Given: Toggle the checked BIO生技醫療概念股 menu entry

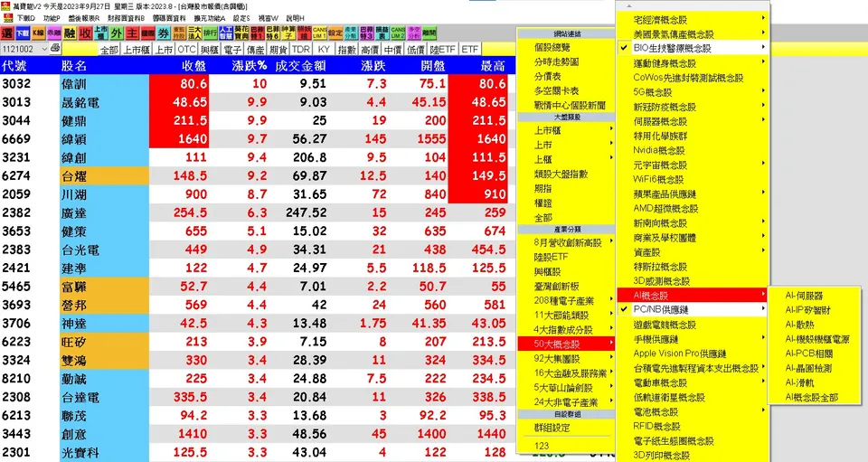Looking at the screenshot, I should click(693, 48).
